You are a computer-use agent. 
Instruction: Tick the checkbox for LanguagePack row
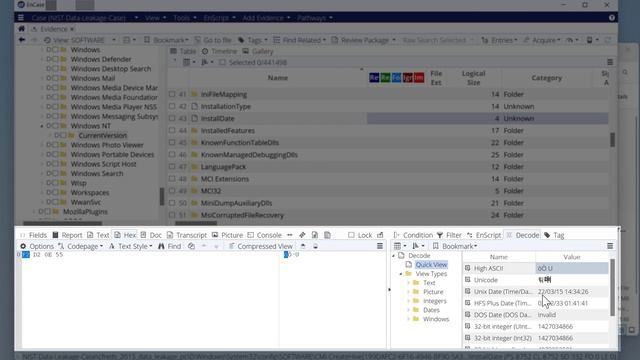tap(172, 167)
